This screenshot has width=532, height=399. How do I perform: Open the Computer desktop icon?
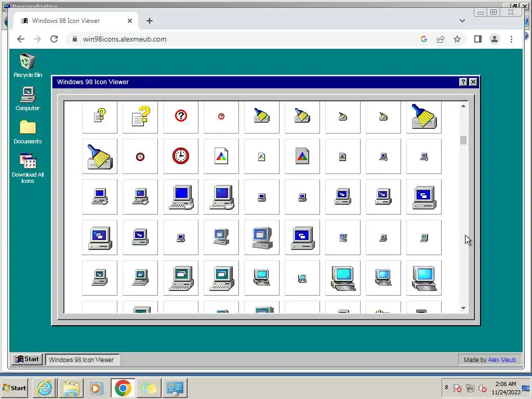coord(28,99)
